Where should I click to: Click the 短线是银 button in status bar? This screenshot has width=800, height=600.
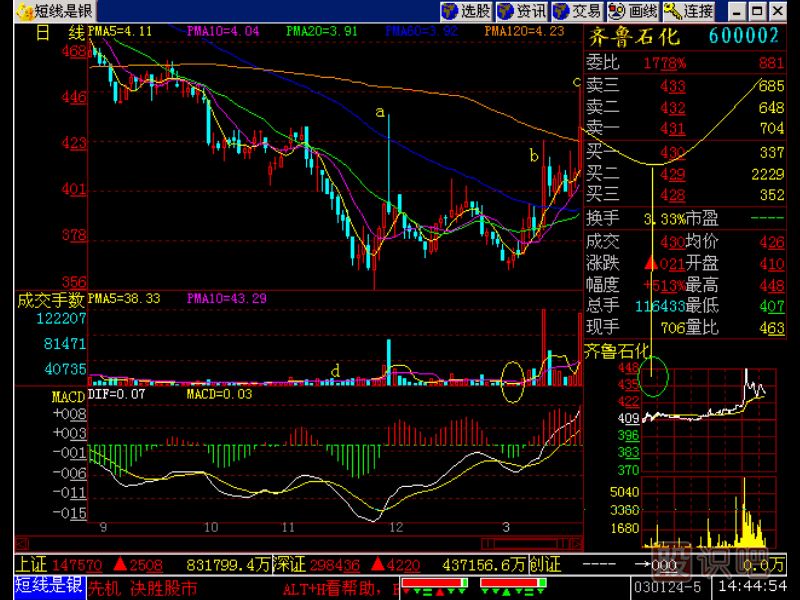[x=48, y=585]
